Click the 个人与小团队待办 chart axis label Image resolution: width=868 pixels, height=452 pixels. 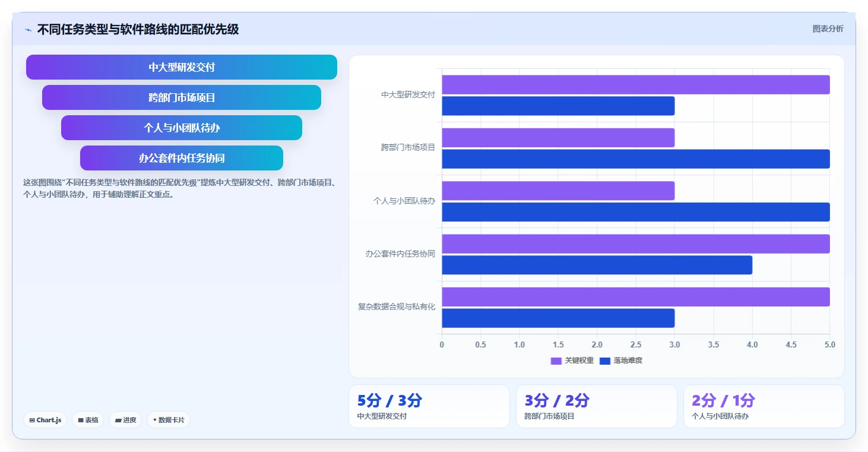coord(404,201)
